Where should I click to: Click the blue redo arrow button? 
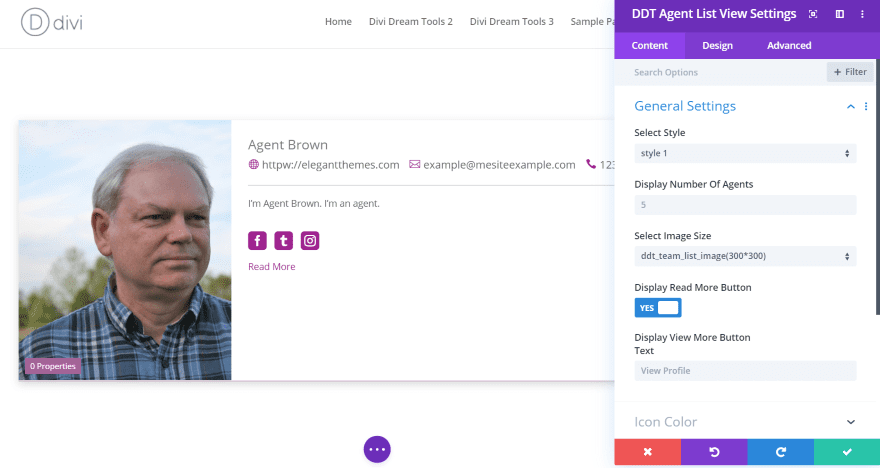[x=781, y=452]
